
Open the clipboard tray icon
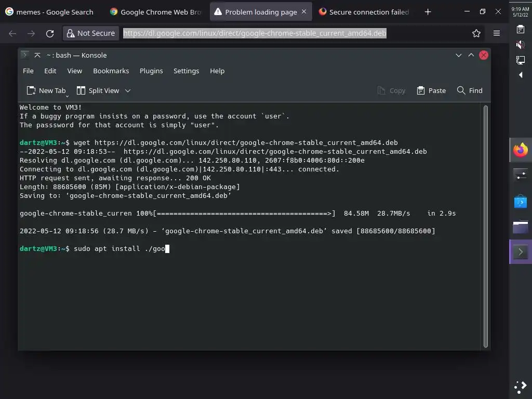click(521, 29)
